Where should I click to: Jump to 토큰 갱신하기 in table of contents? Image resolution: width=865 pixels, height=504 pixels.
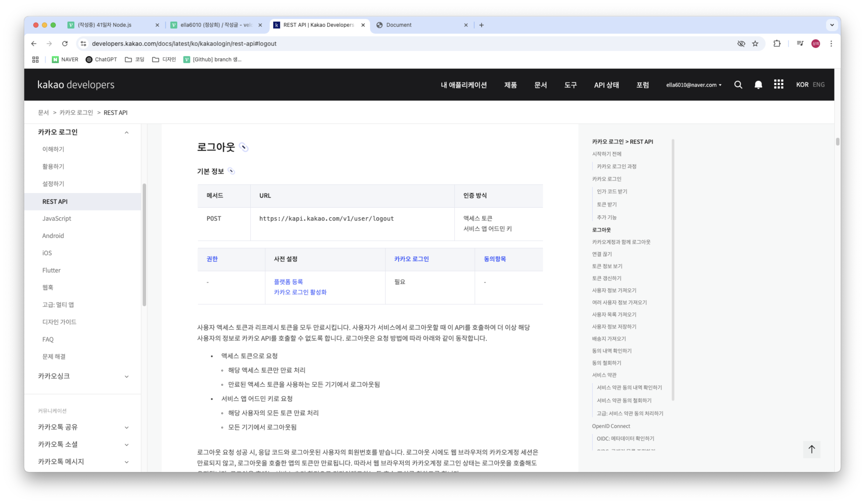click(x=606, y=278)
